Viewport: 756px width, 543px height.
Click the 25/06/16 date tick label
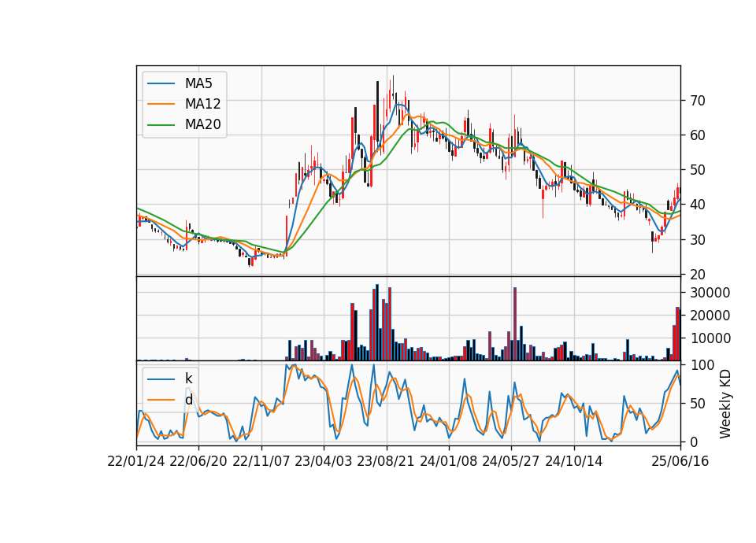coord(680,461)
